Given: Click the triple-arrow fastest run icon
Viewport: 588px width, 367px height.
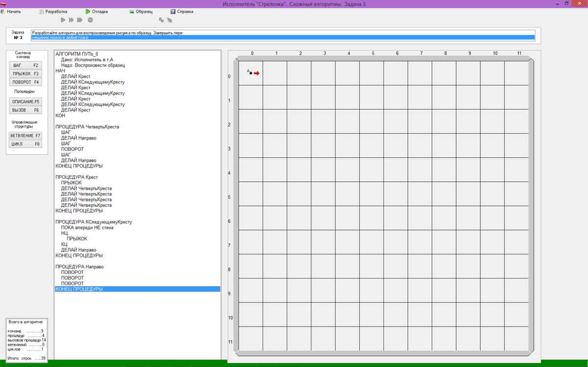Looking at the screenshot, I should [x=80, y=20].
